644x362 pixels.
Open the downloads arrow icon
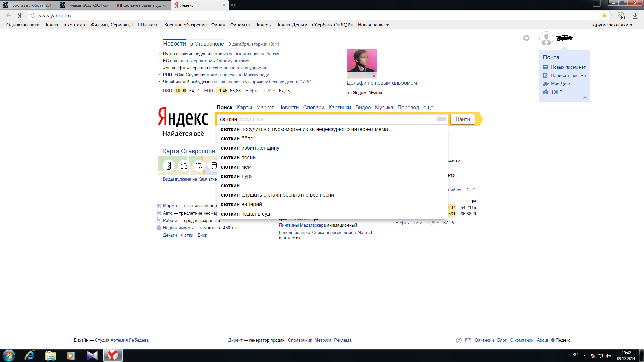pyautogui.click(x=635, y=16)
